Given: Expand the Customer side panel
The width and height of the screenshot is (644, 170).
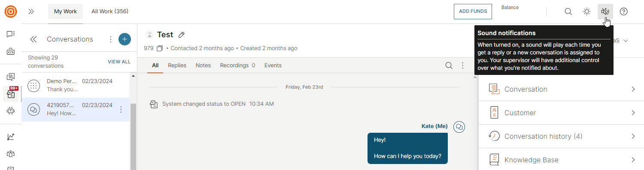Looking at the screenshot, I should tap(561, 113).
